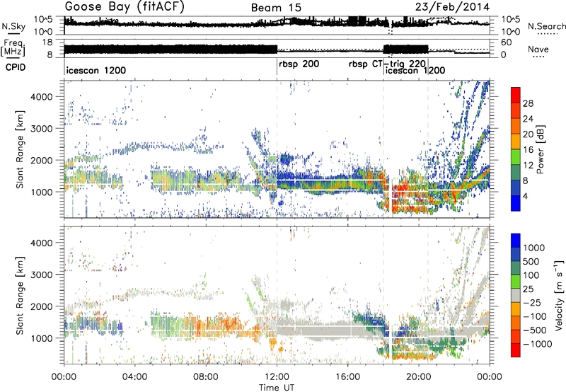Click the black frequency band in Freq. panel
The width and height of the screenshot is (566, 392).
coord(171,50)
